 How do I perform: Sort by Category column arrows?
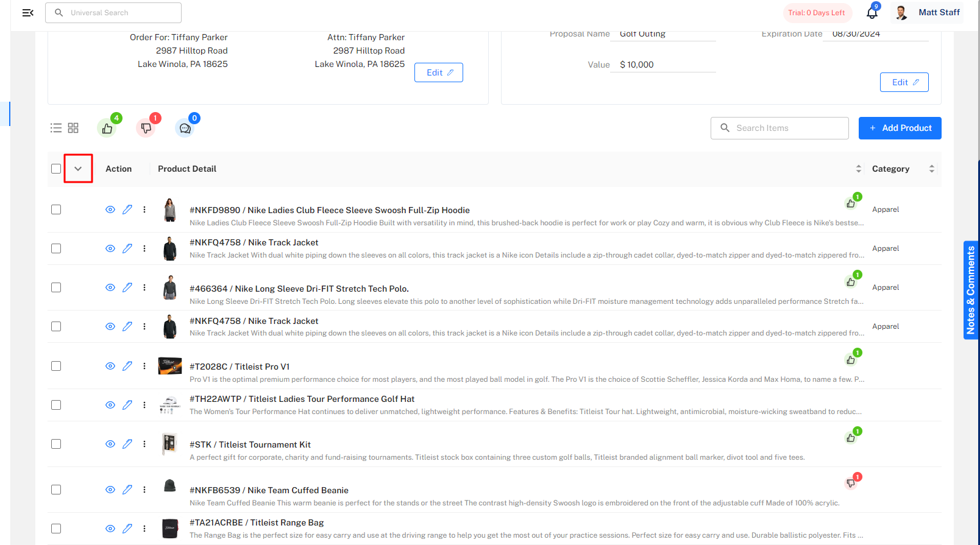coord(932,169)
